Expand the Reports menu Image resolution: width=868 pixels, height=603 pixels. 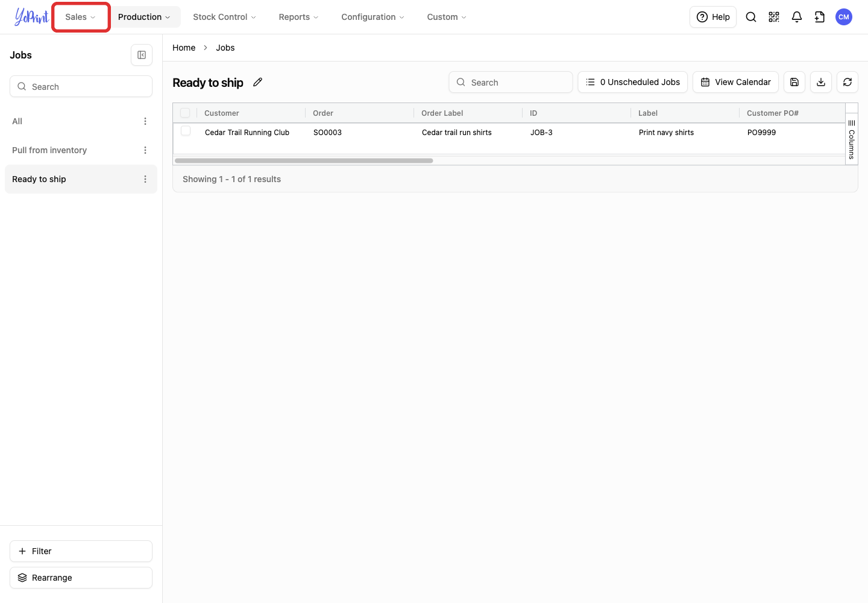(x=298, y=17)
